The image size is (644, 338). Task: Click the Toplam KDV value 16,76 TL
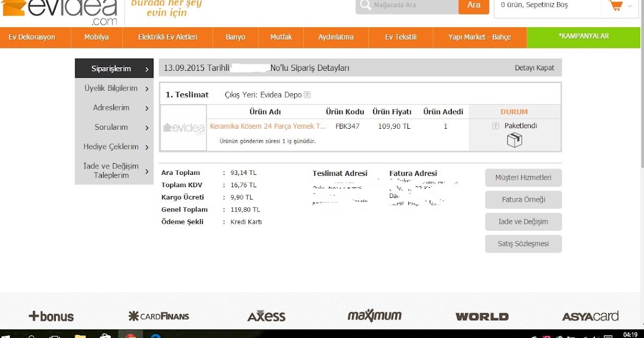coord(244,185)
